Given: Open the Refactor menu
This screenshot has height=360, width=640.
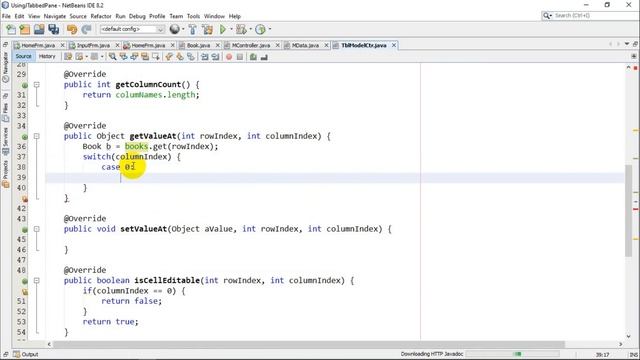Looking at the screenshot, I should (x=101, y=16).
